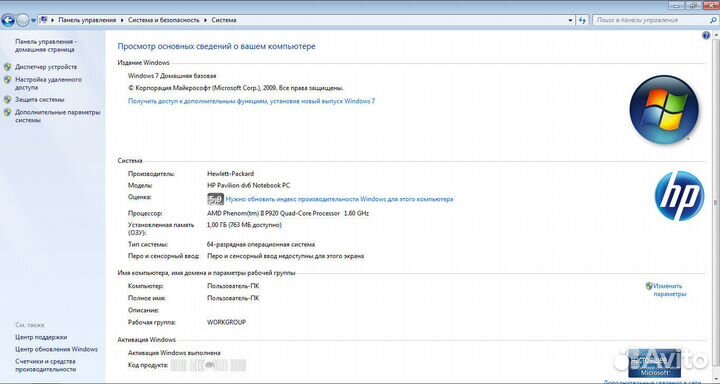This screenshot has width=720, height=384.
Task: Select the Система breadcrumb segment
Action: coord(224,20)
